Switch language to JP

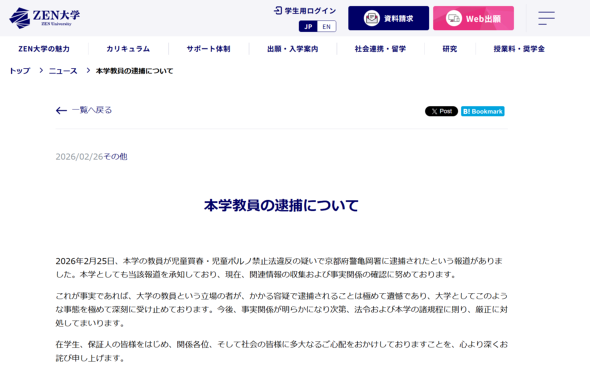[x=308, y=26]
